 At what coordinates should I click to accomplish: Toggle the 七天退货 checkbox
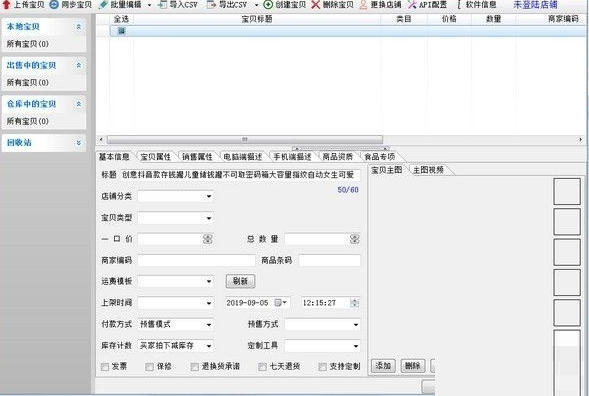coord(263,367)
